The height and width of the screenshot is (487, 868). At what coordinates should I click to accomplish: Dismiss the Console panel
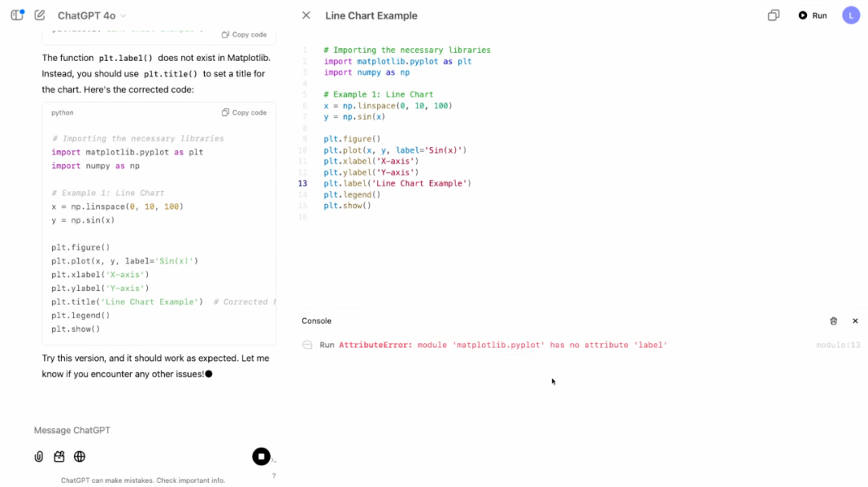click(854, 321)
